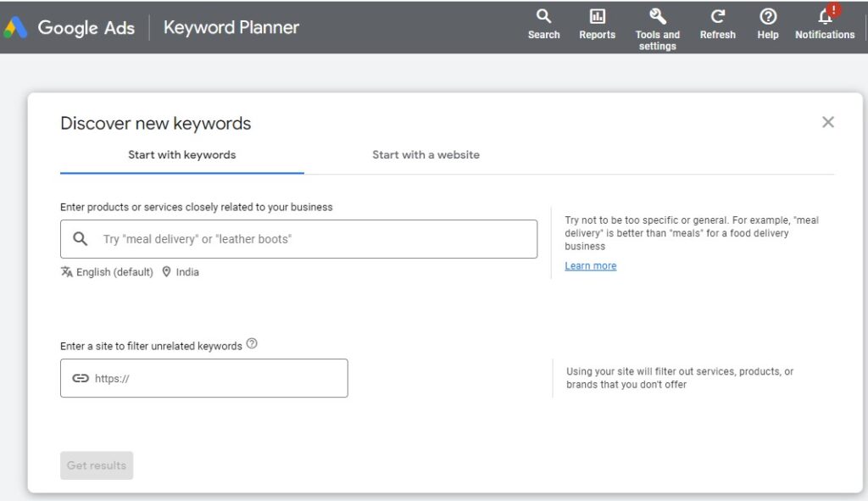Switch to Start with a website tab
This screenshot has height=501, width=868.
(426, 155)
